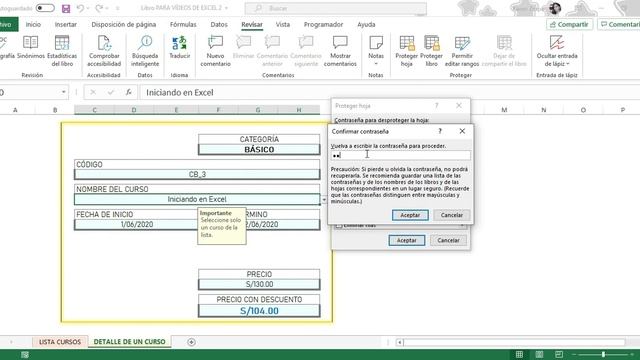Select the CB_3 code cell
The width and height of the screenshot is (640, 360).
point(197,174)
